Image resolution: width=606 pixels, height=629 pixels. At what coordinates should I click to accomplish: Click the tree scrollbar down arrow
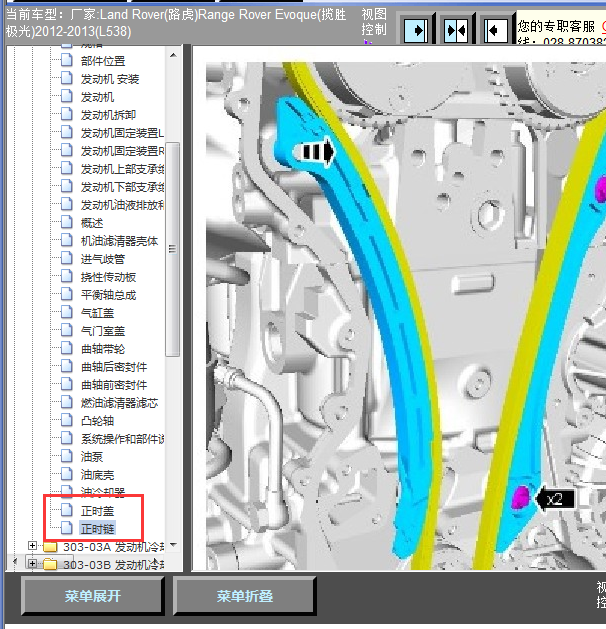(x=173, y=545)
